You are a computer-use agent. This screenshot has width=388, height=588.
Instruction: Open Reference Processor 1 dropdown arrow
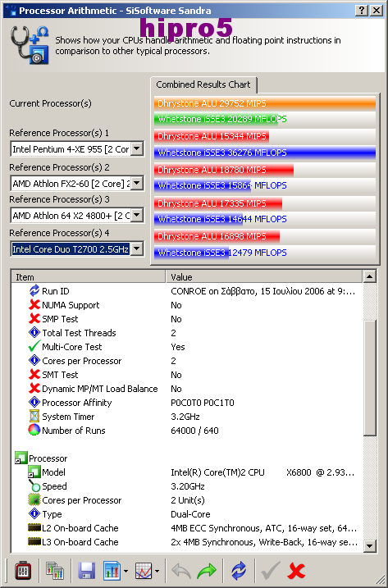137,149
